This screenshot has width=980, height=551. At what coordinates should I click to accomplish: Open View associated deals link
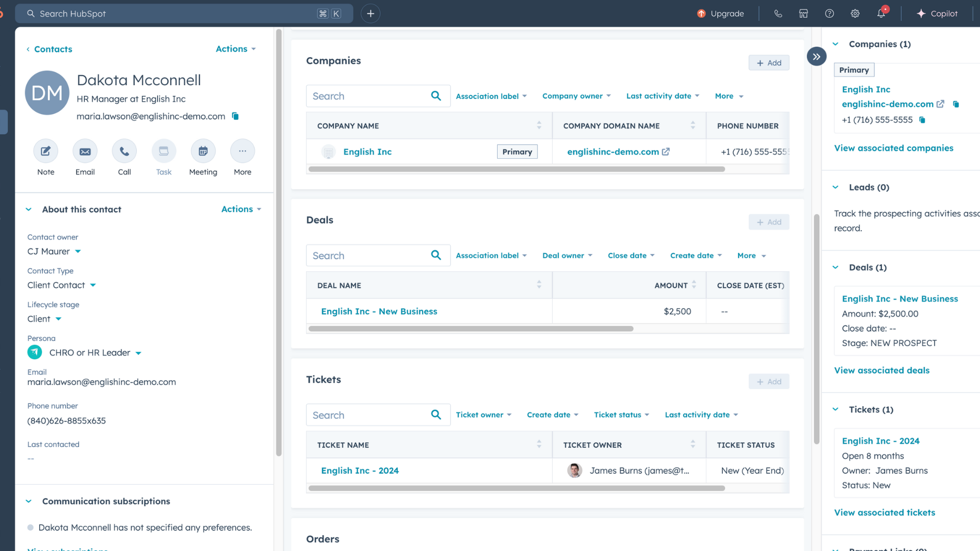[x=881, y=370]
